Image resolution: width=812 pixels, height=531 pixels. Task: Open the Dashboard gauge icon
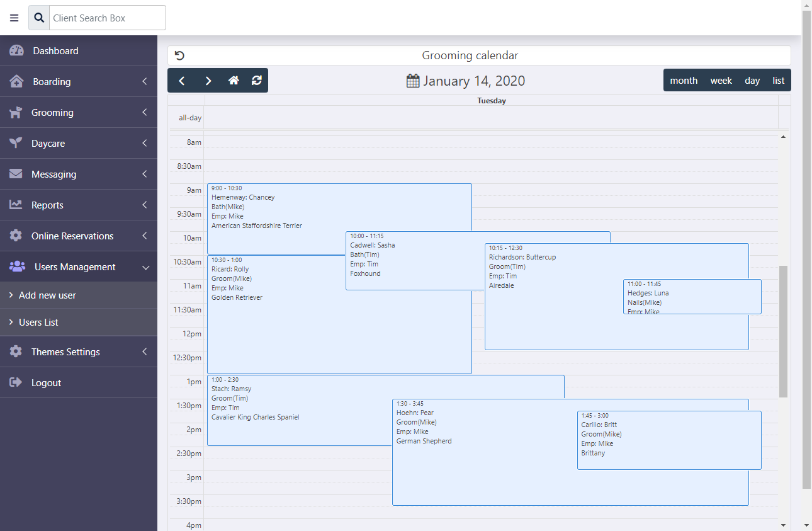click(x=16, y=51)
